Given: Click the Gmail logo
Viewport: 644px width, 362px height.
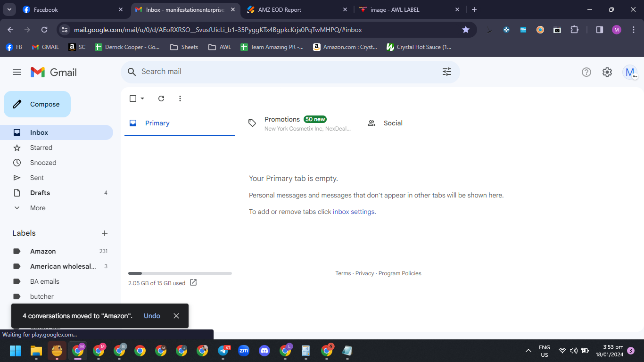Looking at the screenshot, I should [54, 72].
